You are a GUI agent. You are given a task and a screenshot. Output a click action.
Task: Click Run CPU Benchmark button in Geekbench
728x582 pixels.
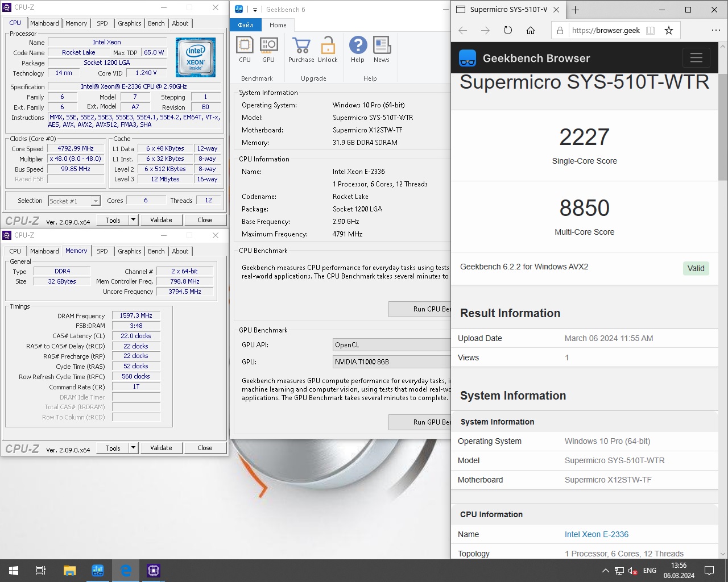[x=420, y=309]
